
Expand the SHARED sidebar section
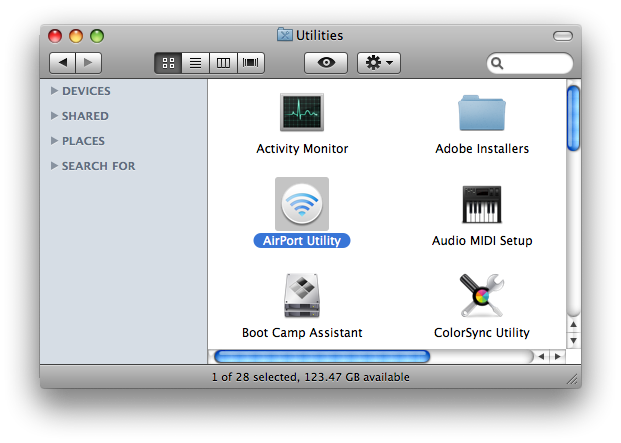54,116
